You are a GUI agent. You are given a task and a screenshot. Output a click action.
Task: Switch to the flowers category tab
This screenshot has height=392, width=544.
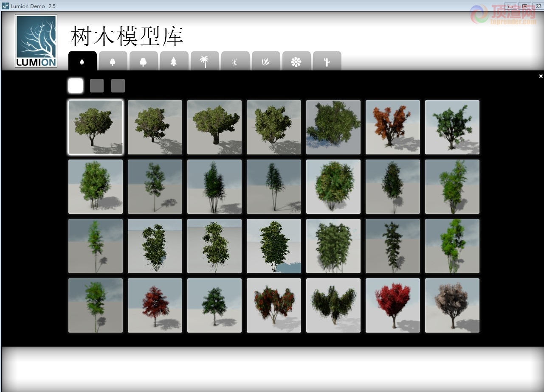click(x=296, y=61)
